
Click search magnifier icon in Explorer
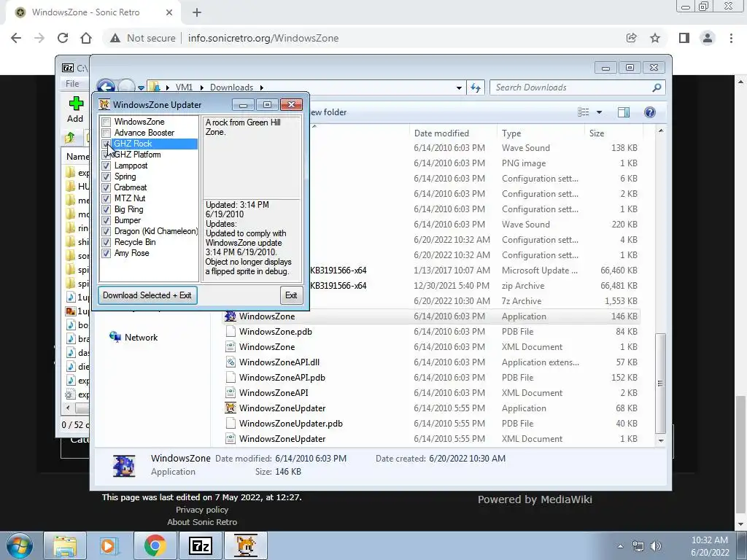[657, 87]
